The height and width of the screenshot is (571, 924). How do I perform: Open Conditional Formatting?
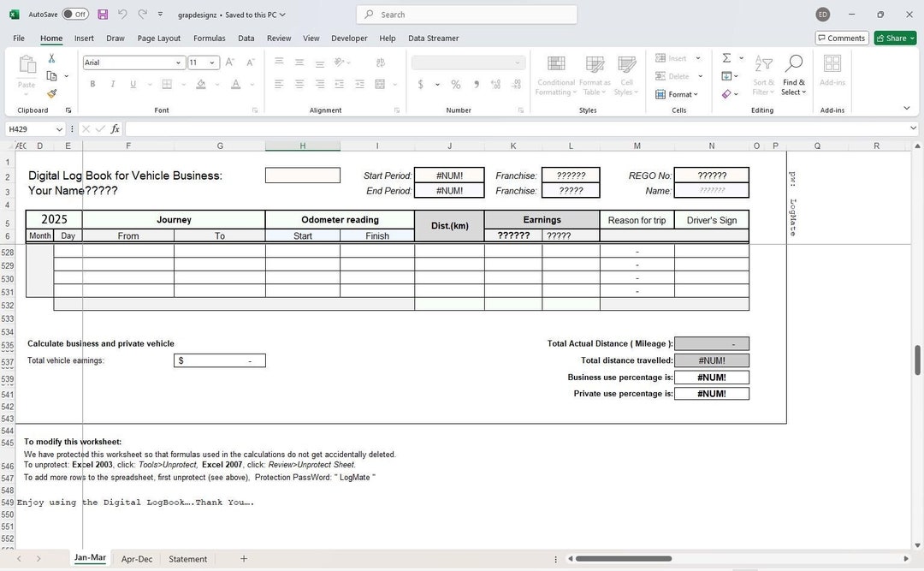pyautogui.click(x=556, y=75)
